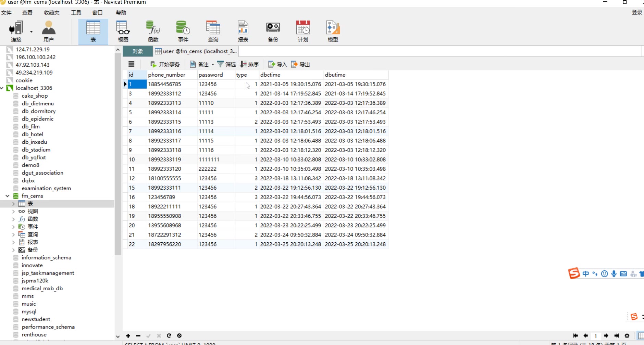Expand the 视图 node under fm_cems

13,212
